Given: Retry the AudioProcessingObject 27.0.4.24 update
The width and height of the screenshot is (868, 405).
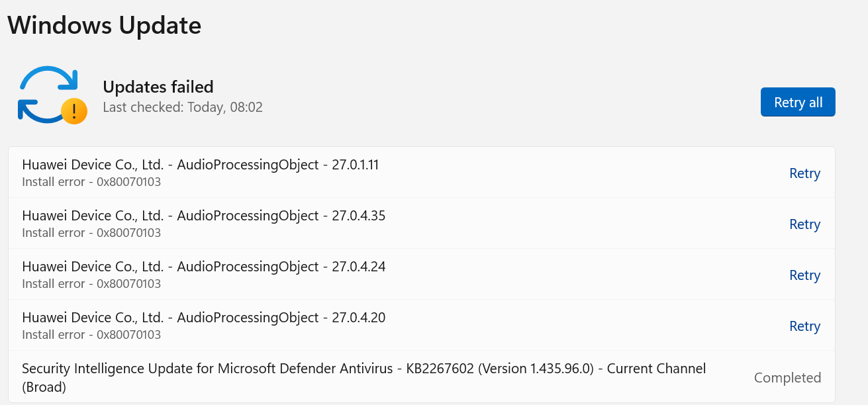Looking at the screenshot, I should pos(804,275).
